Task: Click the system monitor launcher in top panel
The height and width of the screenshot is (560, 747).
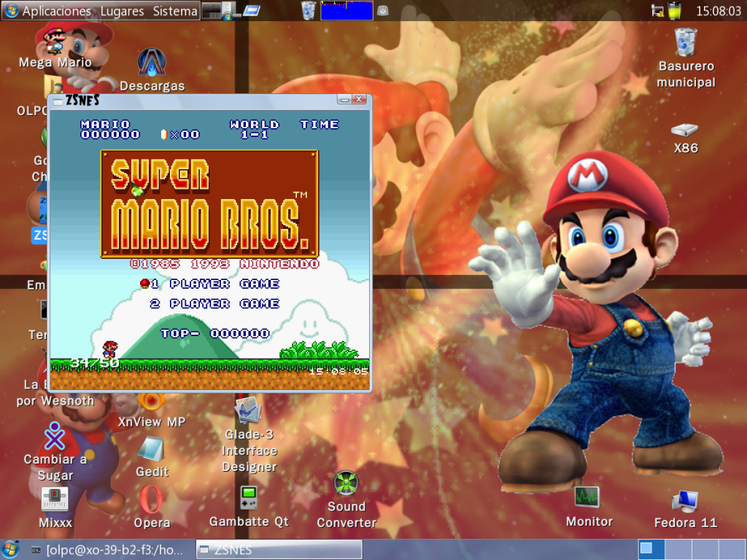Action: (211, 10)
